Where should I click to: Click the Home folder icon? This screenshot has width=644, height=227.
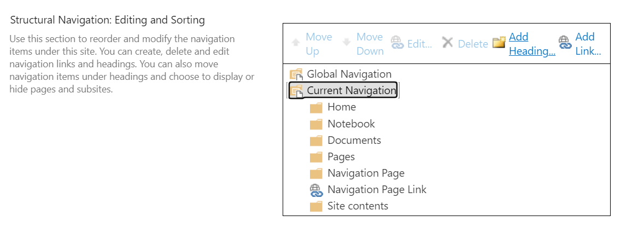pyautogui.click(x=316, y=108)
